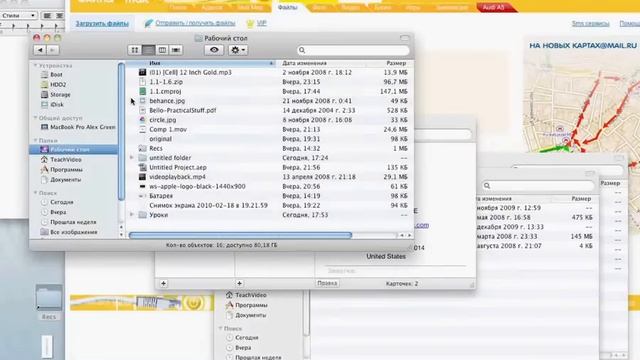Switch Finder to icon view

[x=135, y=50]
